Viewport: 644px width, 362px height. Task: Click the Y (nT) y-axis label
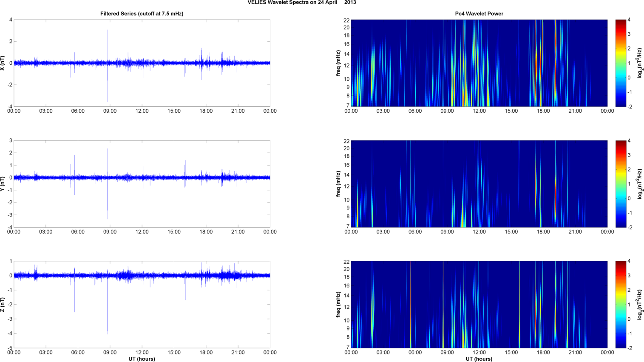pos(3,184)
